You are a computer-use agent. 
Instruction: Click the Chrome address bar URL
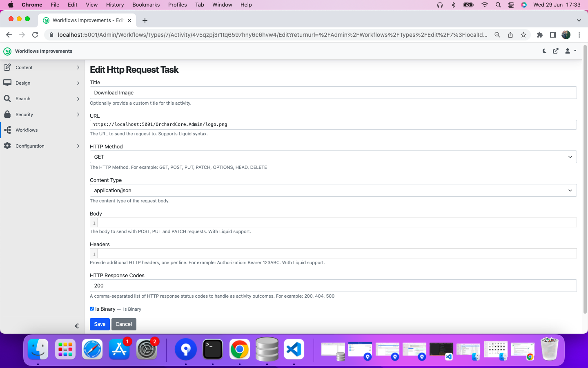coord(272,35)
